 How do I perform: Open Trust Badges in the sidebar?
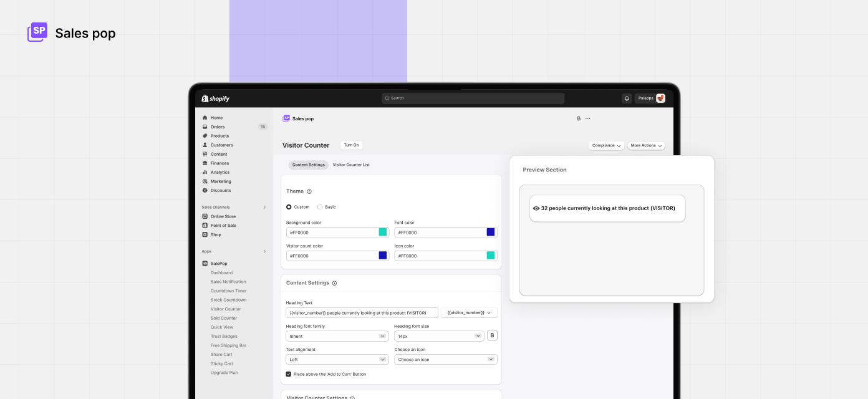point(224,337)
